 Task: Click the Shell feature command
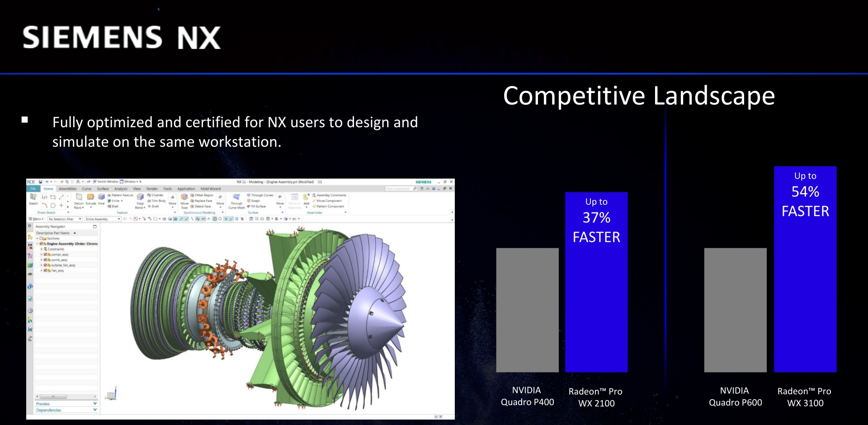113,206
